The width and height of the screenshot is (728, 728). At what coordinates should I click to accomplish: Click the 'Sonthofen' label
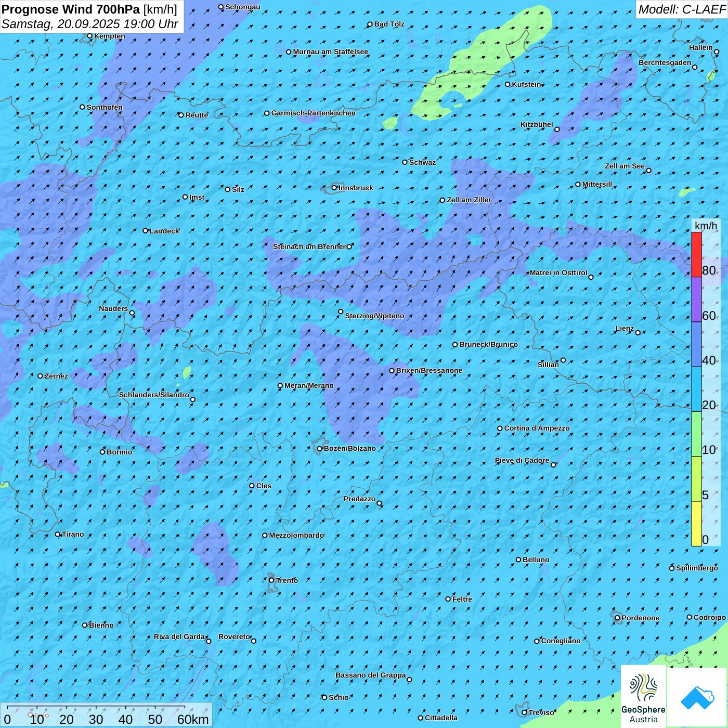click(x=105, y=107)
